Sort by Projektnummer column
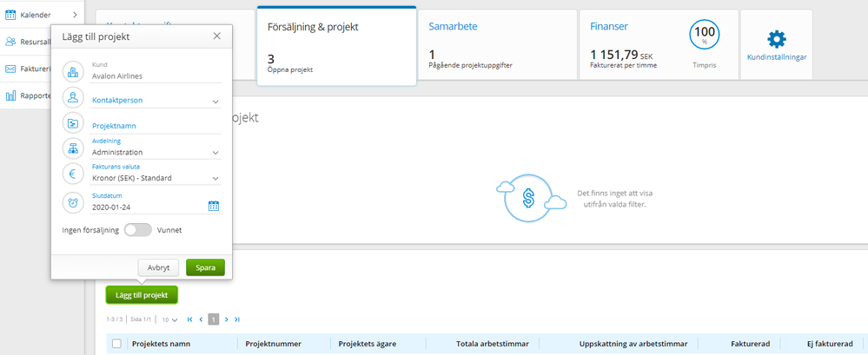 click(x=274, y=344)
